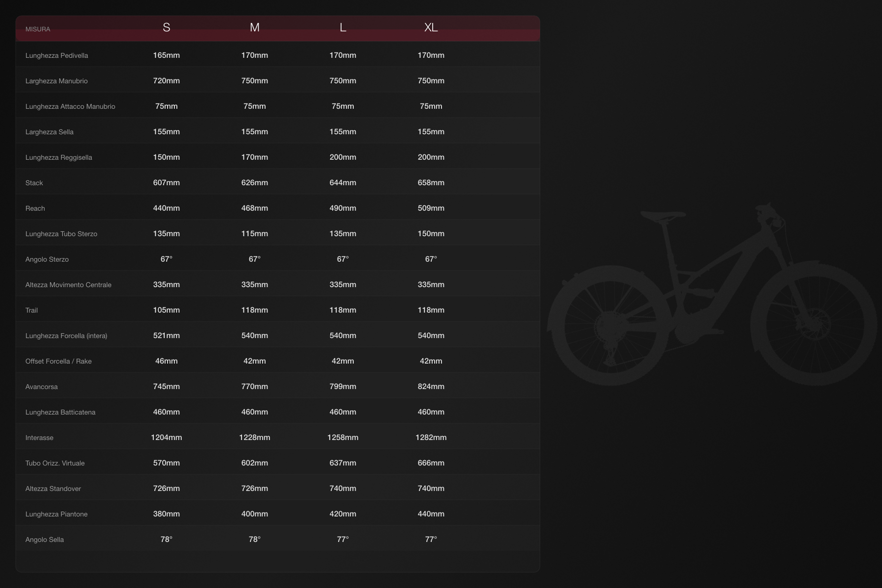Click the Tubo Orizz. Virtuale row label
The height and width of the screenshot is (588, 882).
(55, 464)
